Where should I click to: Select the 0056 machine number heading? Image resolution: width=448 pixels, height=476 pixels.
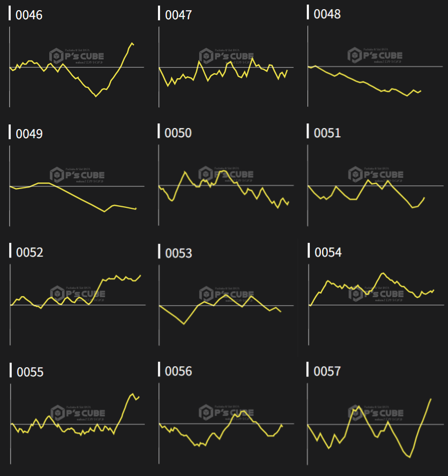point(178,371)
